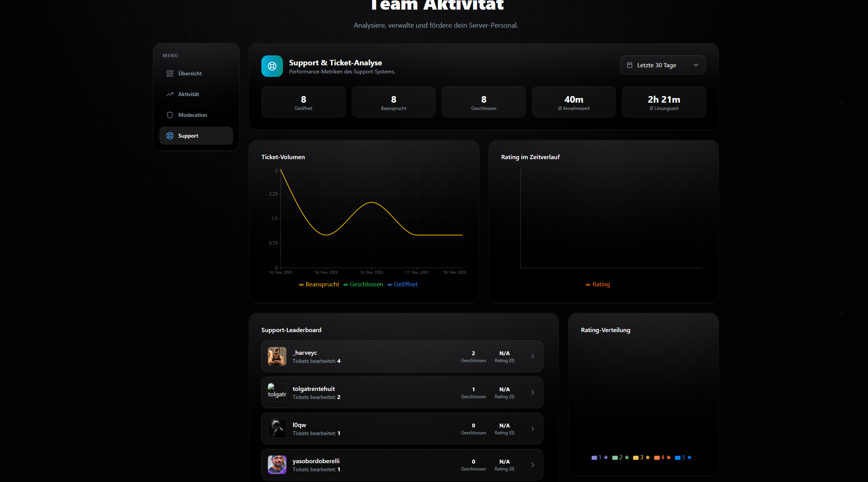Select the Übersicht grid icon in the sidebar
Viewport: 868px width, 482px height.
point(170,73)
